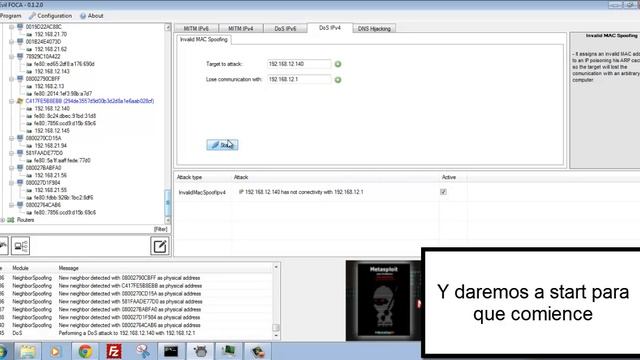The width and height of the screenshot is (640, 360).
Task: Collapse the 0800270CD15A node
Action: (x=11, y=138)
